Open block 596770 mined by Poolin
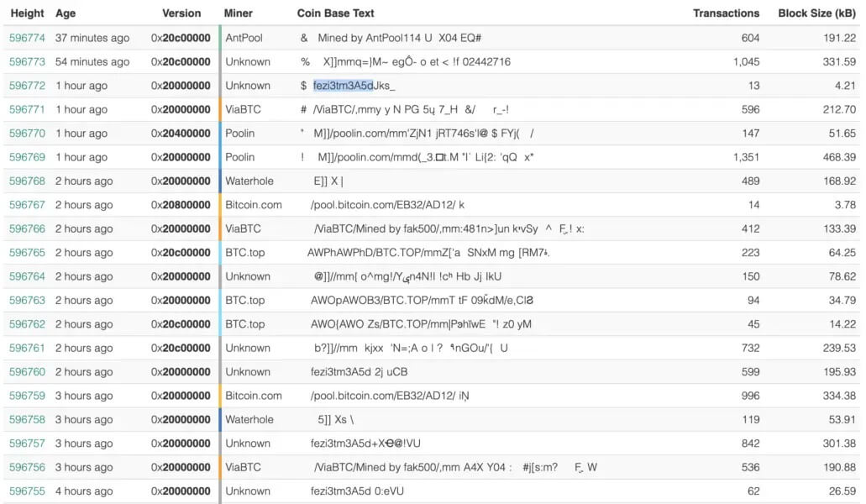Viewport: 866px width, 504px height. (x=27, y=134)
